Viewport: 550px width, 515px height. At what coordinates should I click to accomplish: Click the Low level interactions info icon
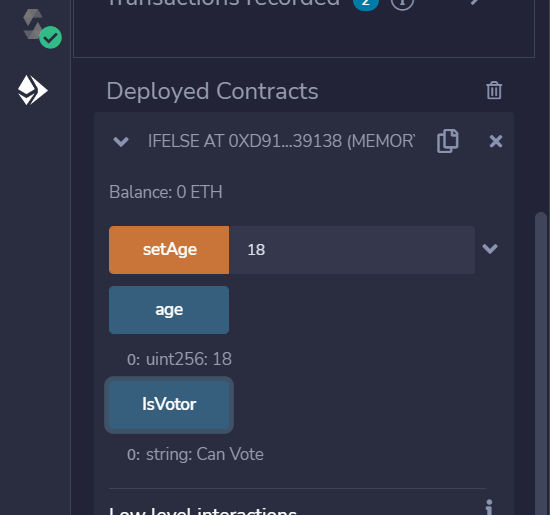[x=489, y=507]
